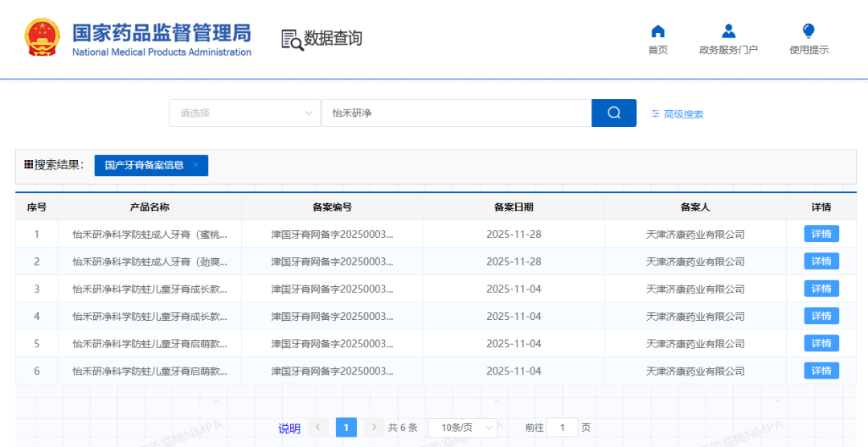Viewport: 868px width, 447px height.
Task: Click the 高级搜索 filter icon
Action: tap(656, 113)
